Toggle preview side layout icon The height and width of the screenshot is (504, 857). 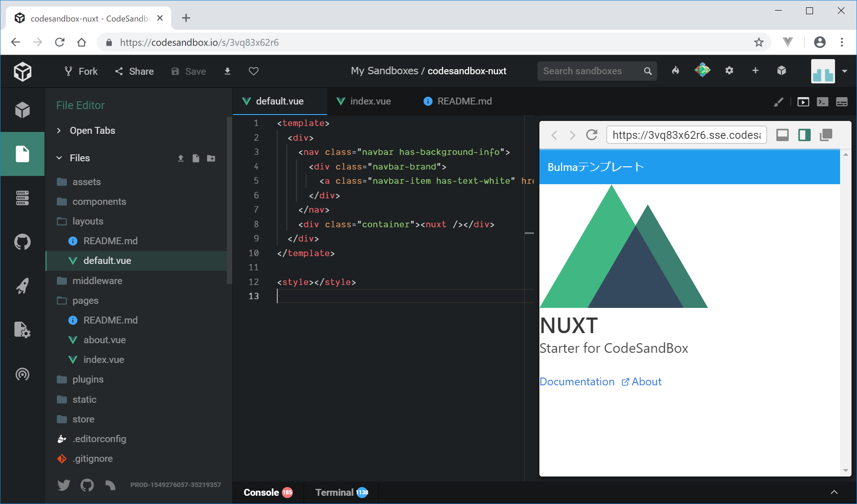[804, 135]
